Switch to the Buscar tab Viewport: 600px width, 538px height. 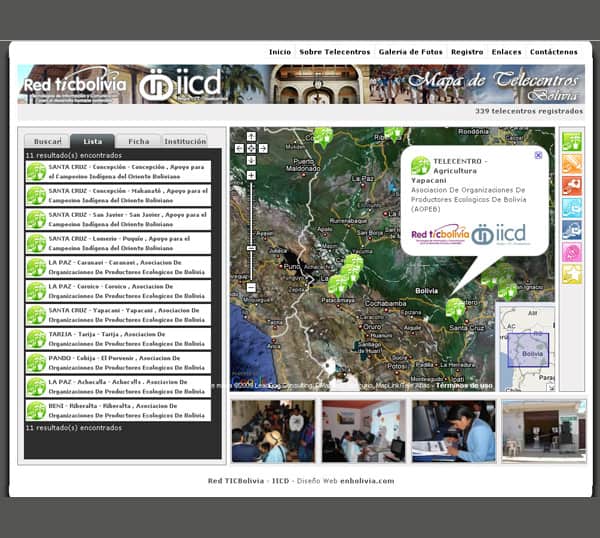(x=47, y=141)
